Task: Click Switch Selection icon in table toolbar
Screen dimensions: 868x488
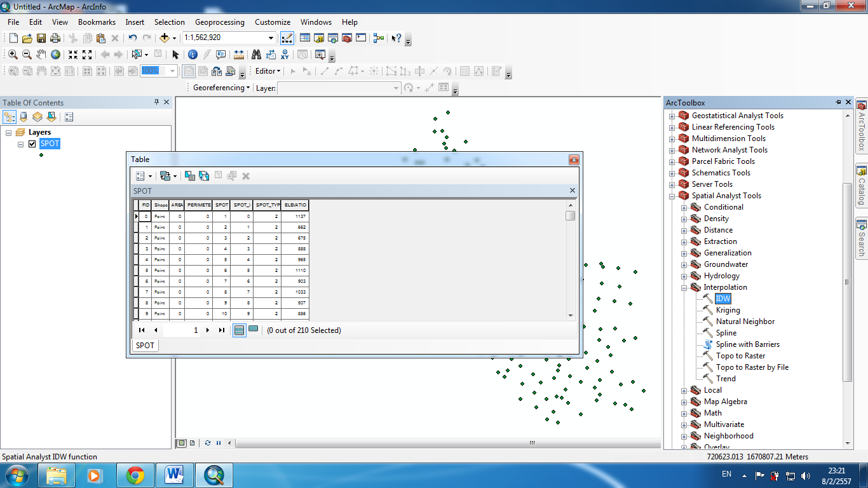Action: 204,176
